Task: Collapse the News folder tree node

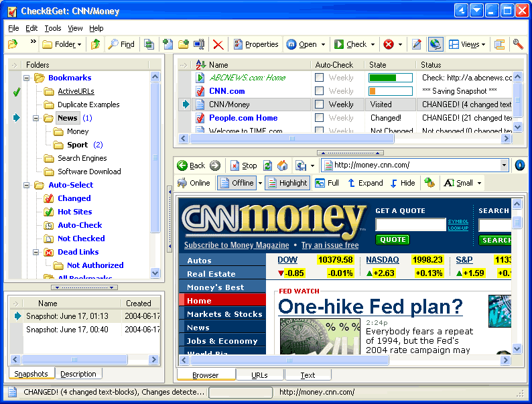Action: [x=36, y=118]
